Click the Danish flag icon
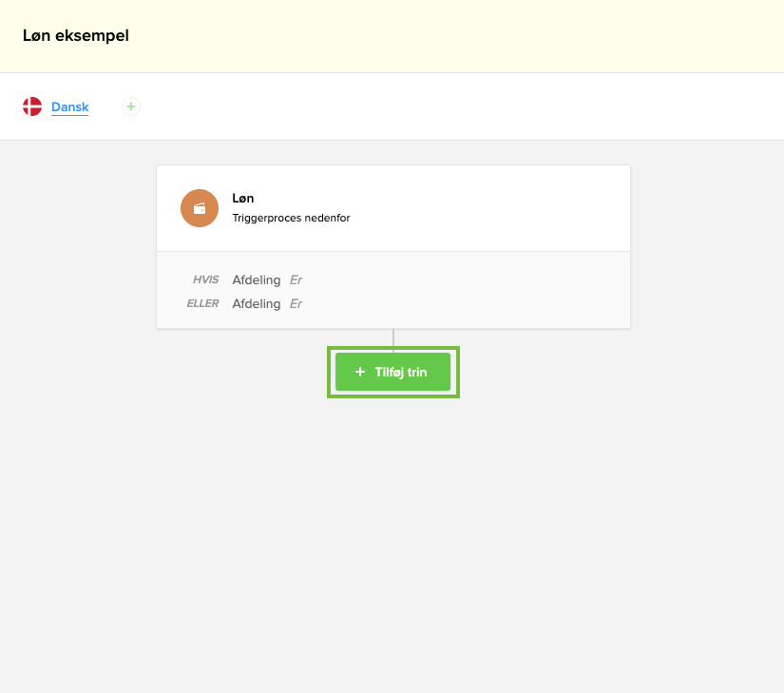Image resolution: width=784 pixels, height=693 pixels. point(32,106)
